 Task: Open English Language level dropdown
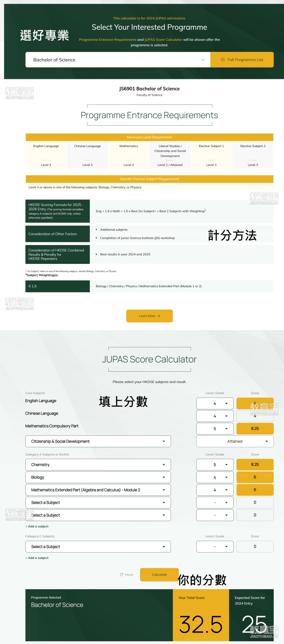tap(215, 403)
